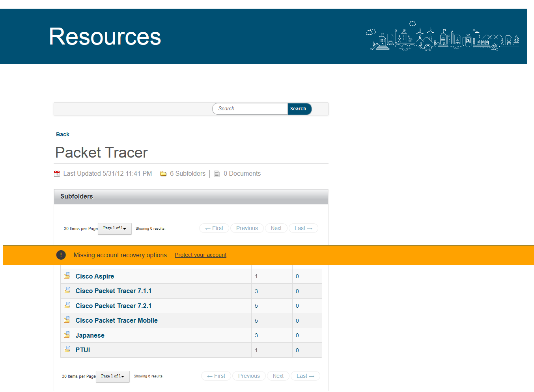Click the document icon beside 0 Documents
The width and height of the screenshot is (534, 392).
pos(217,174)
